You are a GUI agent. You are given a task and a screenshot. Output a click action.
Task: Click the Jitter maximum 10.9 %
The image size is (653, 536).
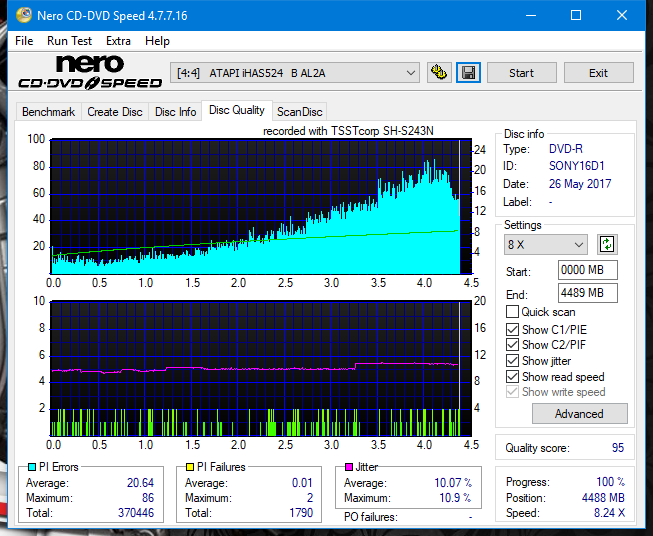click(x=455, y=498)
